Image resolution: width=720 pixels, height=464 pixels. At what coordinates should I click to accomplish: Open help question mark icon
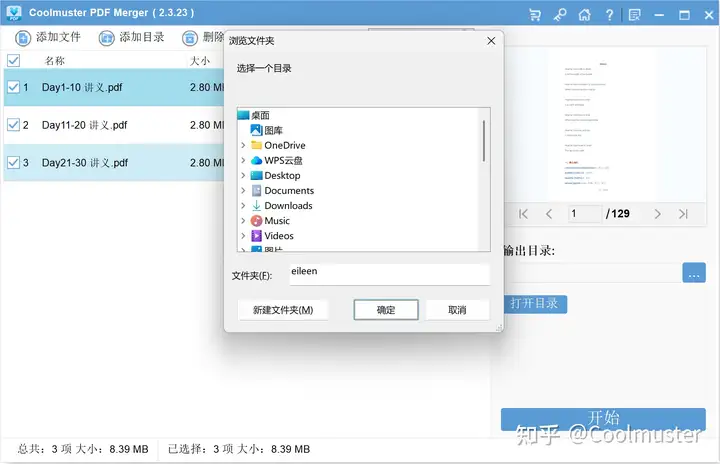[609, 15]
